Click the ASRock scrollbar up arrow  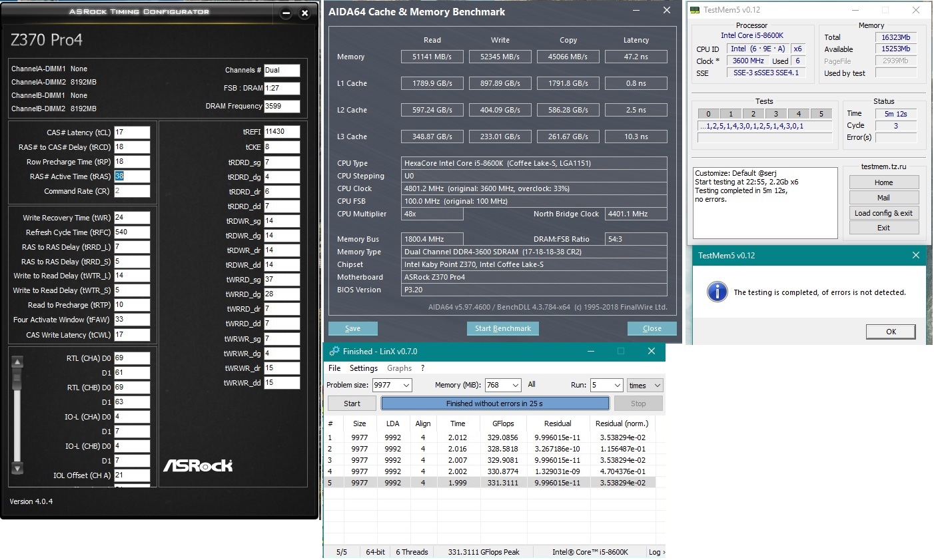[x=18, y=362]
